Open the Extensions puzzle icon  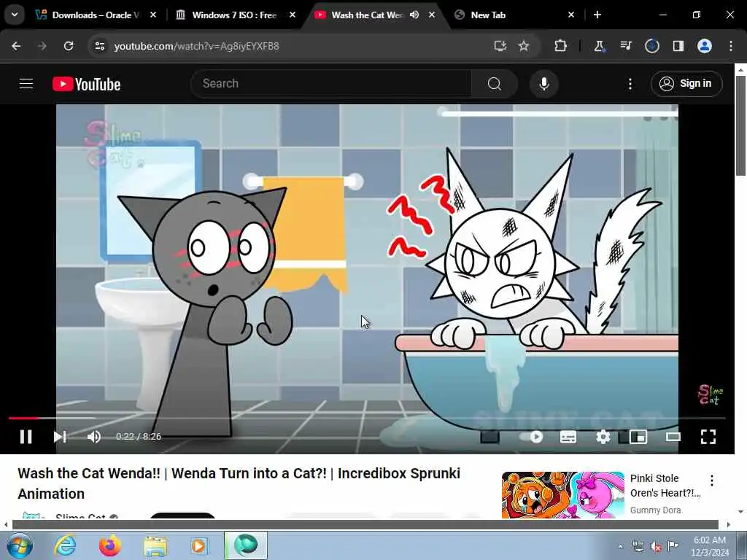561,46
